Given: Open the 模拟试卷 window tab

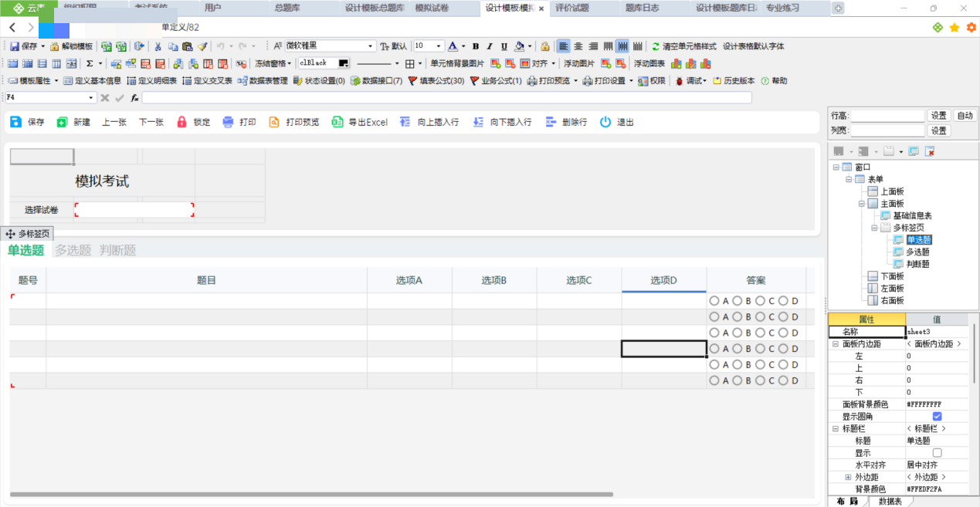Looking at the screenshot, I should point(432,8).
